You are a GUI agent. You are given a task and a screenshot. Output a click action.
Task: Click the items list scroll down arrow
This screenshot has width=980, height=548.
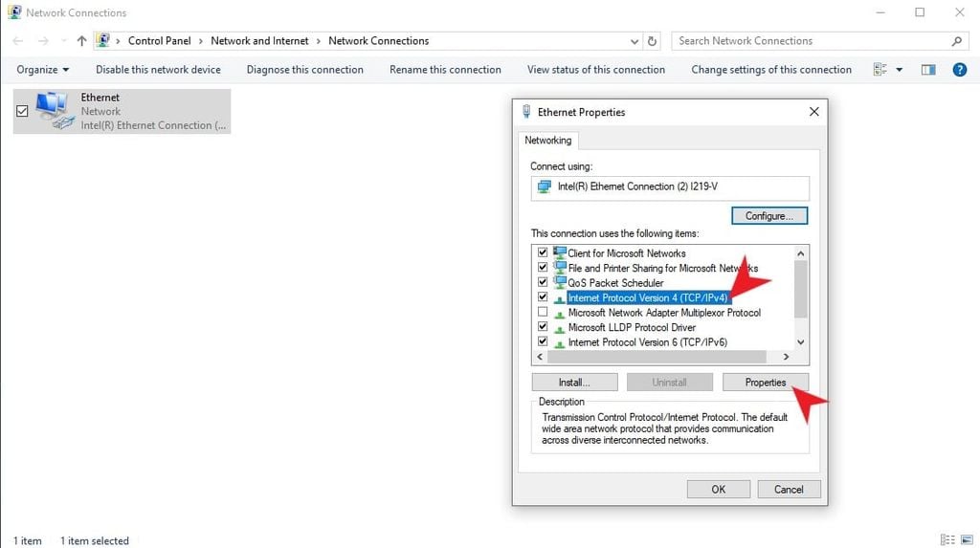pyautogui.click(x=801, y=342)
